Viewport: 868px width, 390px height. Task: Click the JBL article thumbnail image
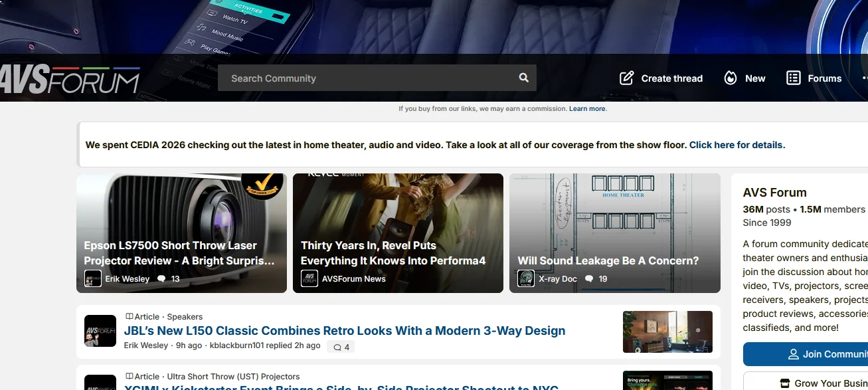click(x=667, y=332)
